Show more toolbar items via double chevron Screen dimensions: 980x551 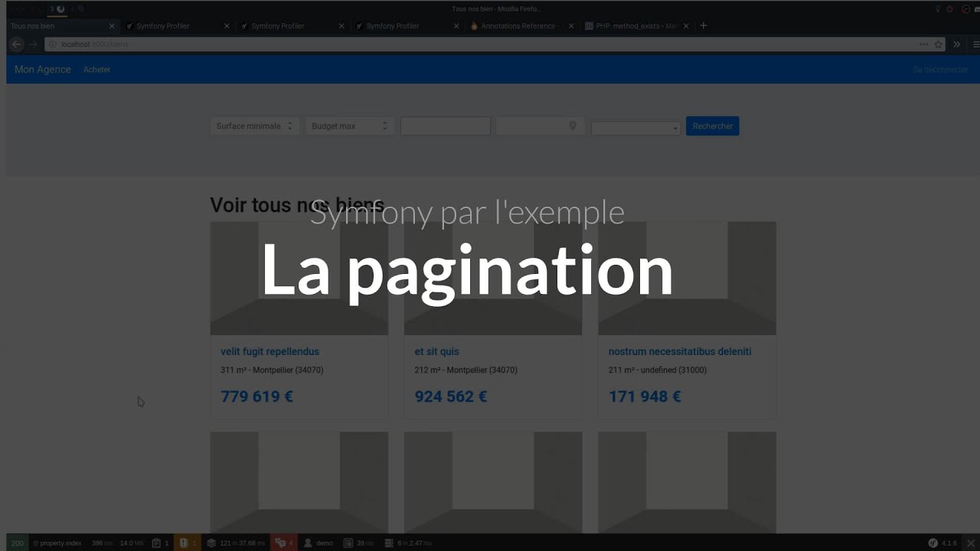coord(956,44)
